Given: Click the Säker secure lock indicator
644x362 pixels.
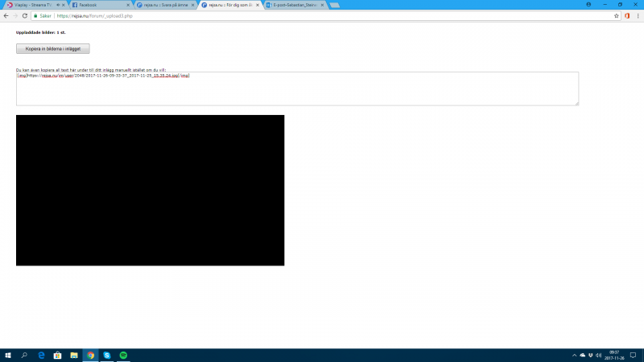Looking at the screenshot, I should tap(43, 16).
